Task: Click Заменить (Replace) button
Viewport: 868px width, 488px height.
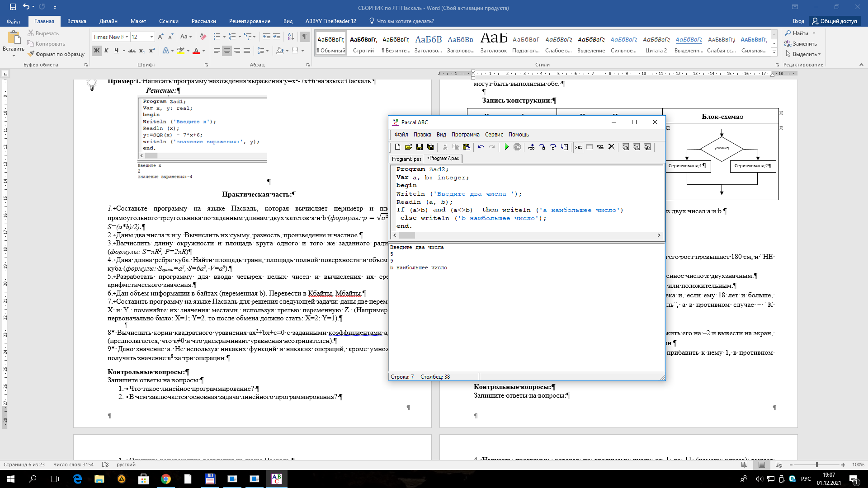Action: (x=801, y=44)
